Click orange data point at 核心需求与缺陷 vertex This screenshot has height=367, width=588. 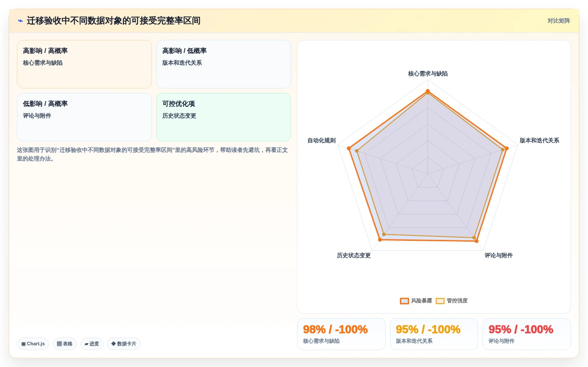428,91
